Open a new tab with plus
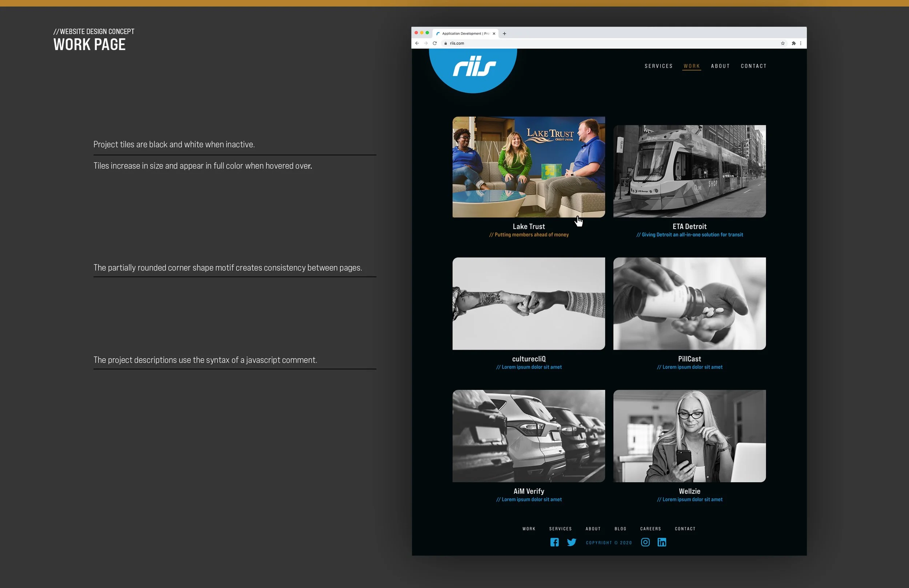The image size is (909, 588). click(504, 33)
